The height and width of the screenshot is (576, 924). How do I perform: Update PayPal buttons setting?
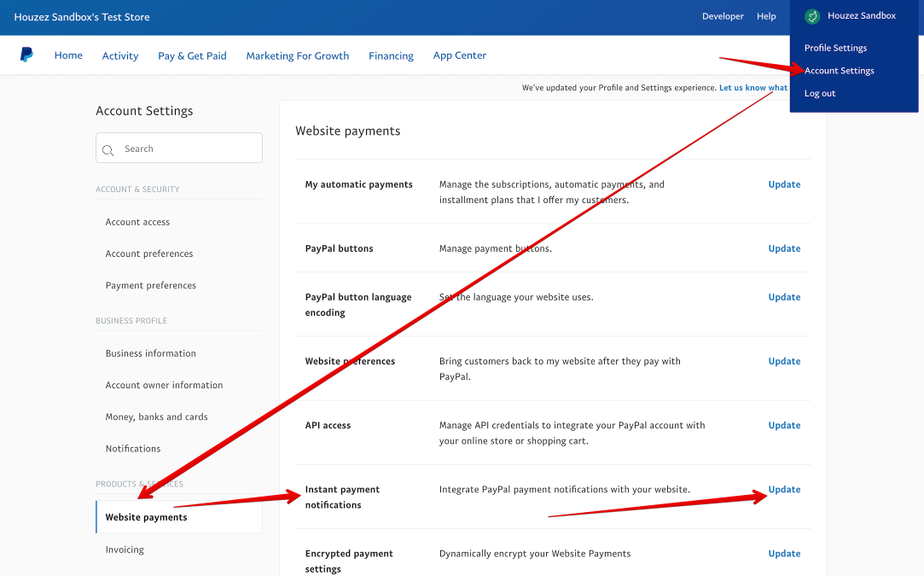pos(784,249)
